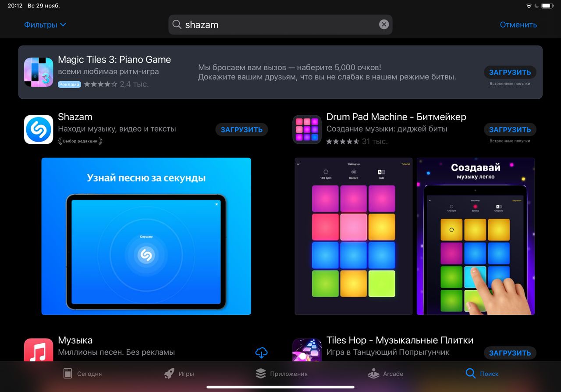Click the Музыка app title
Screen dimensions: 561x392
[75, 340]
